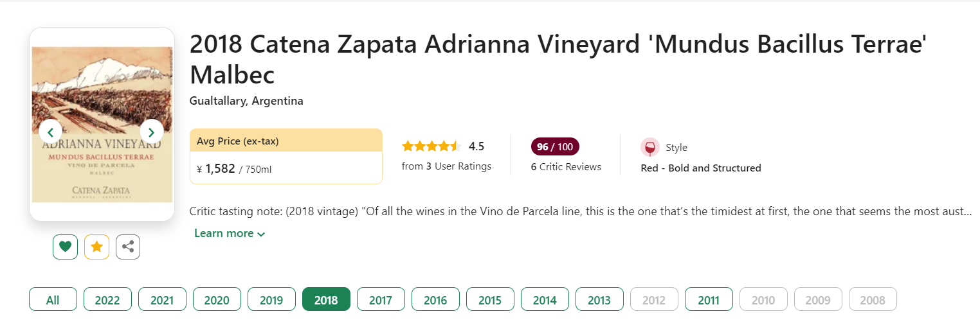View the 3 User Ratings link
Screen dimensions: 980x334
pyautogui.click(x=446, y=166)
